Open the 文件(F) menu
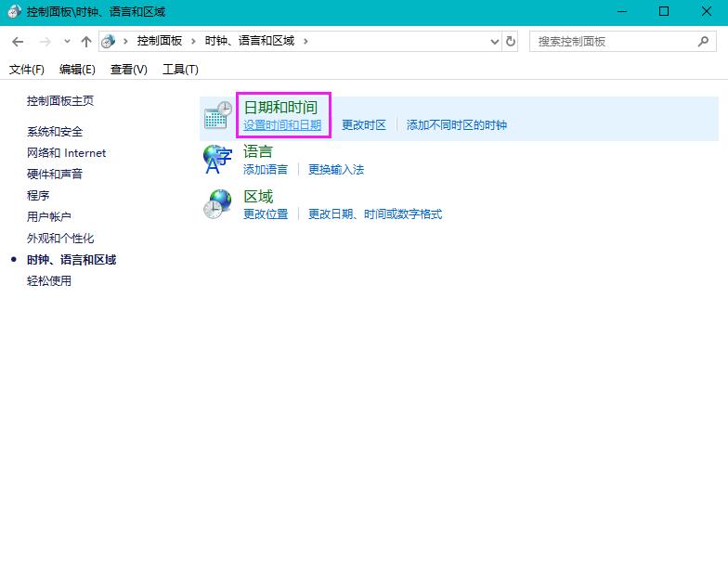The image size is (728, 583). coord(27,70)
